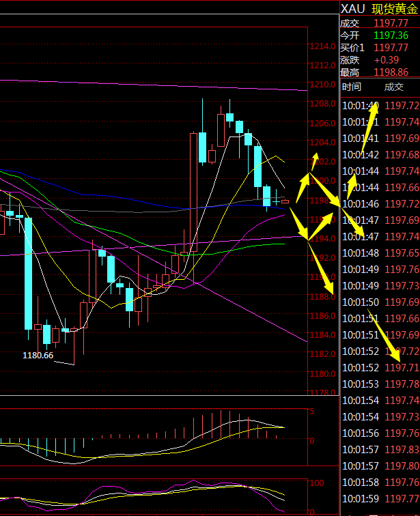Image resolution: width=420 pixels, height=516 pixels.
Task: Click the 10:01:58 time cell
Action: [361, 483]
